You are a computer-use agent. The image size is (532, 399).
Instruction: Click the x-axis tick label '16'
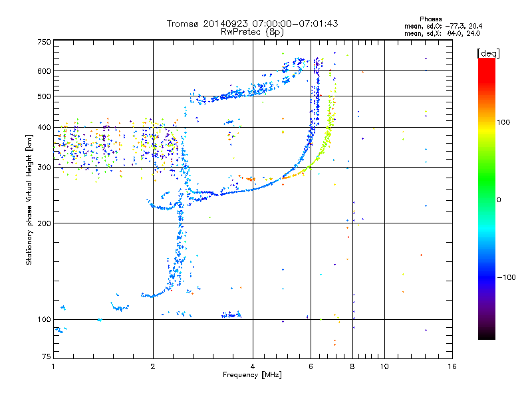452,366
